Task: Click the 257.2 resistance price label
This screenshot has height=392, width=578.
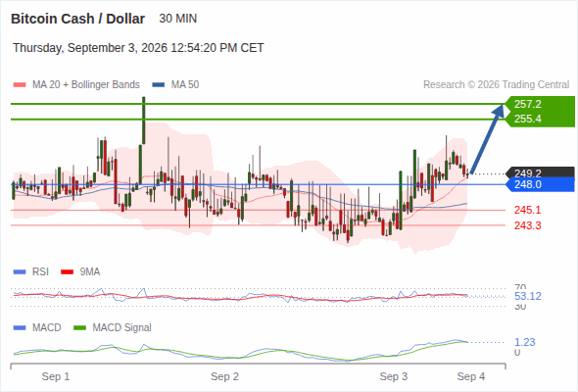Action: point(527,104)
